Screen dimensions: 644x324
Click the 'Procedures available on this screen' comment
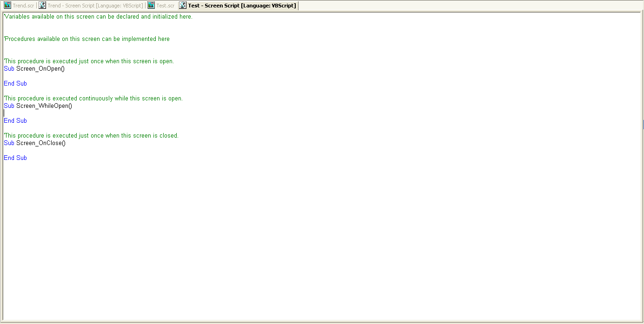point(87,39)
